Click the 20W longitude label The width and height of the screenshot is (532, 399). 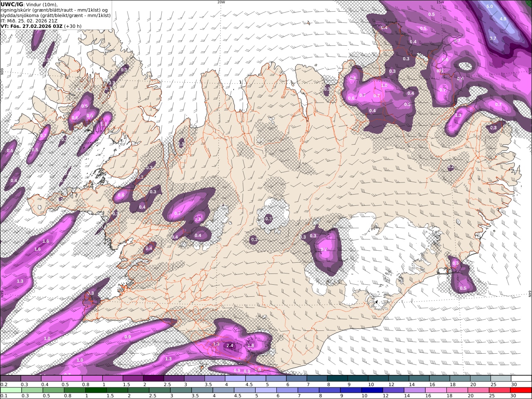(221, 2)
